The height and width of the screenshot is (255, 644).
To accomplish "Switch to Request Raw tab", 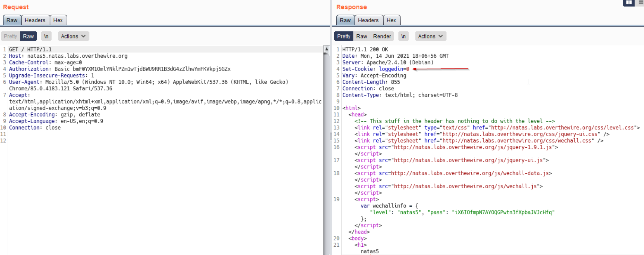I will click(12, 20).
